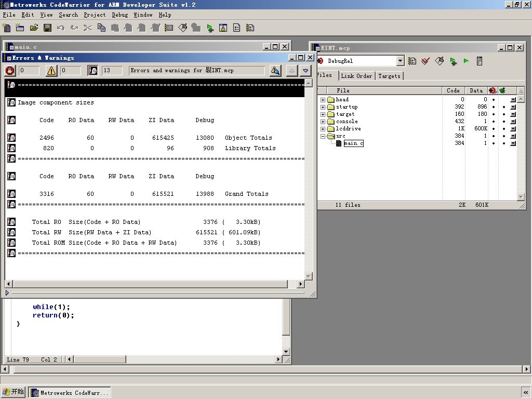Open the popup arrow in the main.c row

point(513,143)
